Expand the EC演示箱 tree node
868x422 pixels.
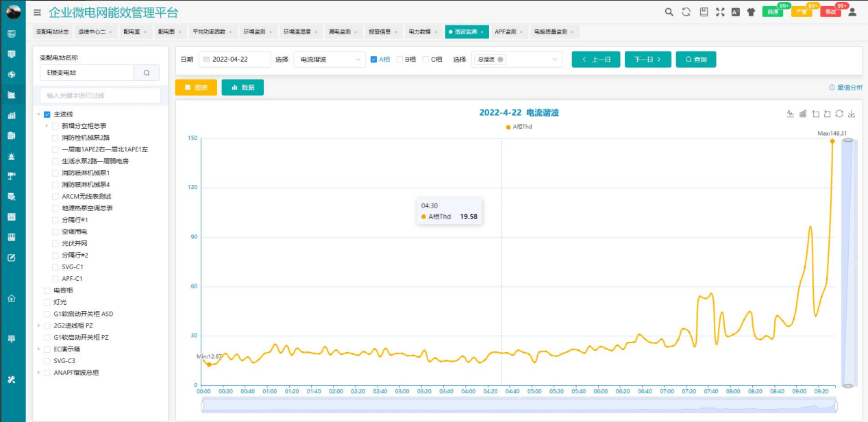[39, 349]
